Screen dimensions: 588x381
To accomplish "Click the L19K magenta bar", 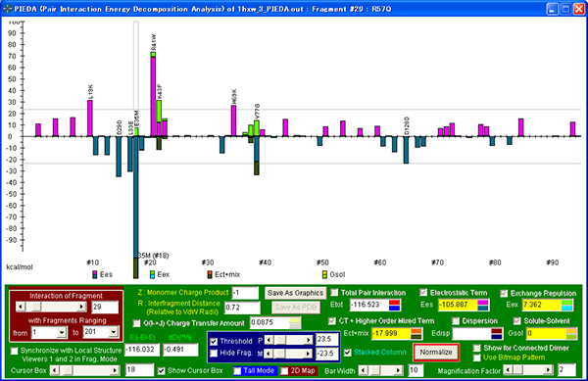I will tap(90, 119).
